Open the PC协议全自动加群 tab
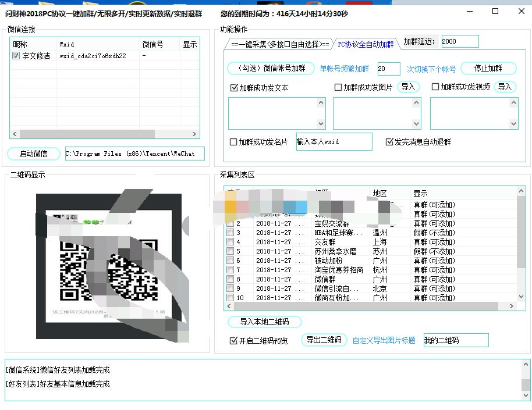 (366, 44)
